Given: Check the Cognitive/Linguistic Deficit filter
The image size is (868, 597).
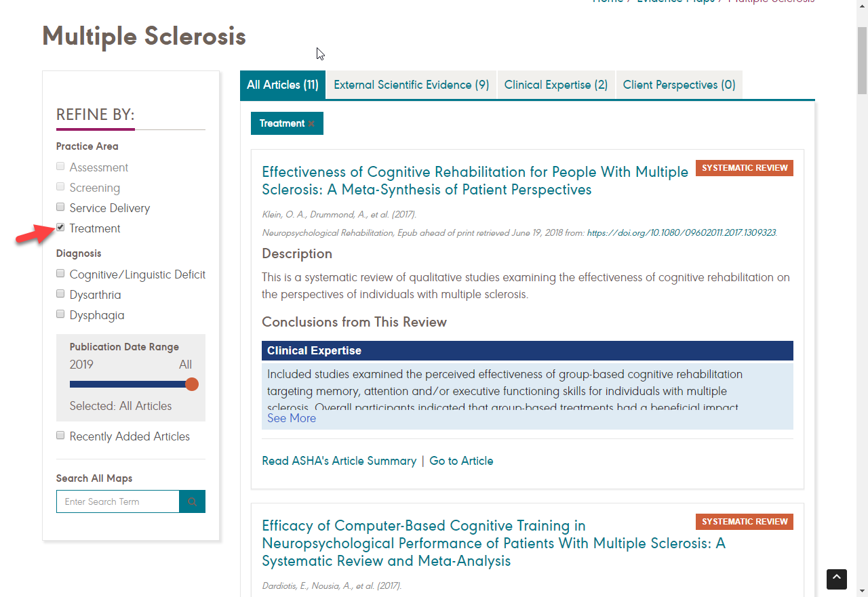Looking at the screenshot, I should click(60, 274).
